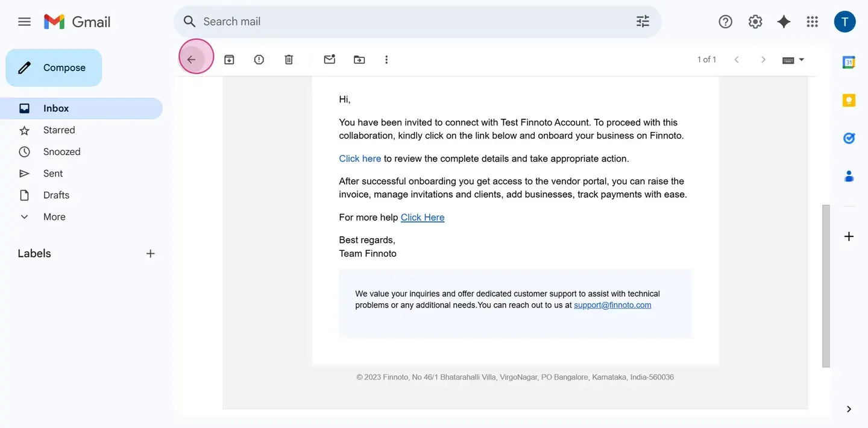868x428 pixels.
Task: Open Google Tasks side panel
Action: pyautogui.click(x=849, y=138)
